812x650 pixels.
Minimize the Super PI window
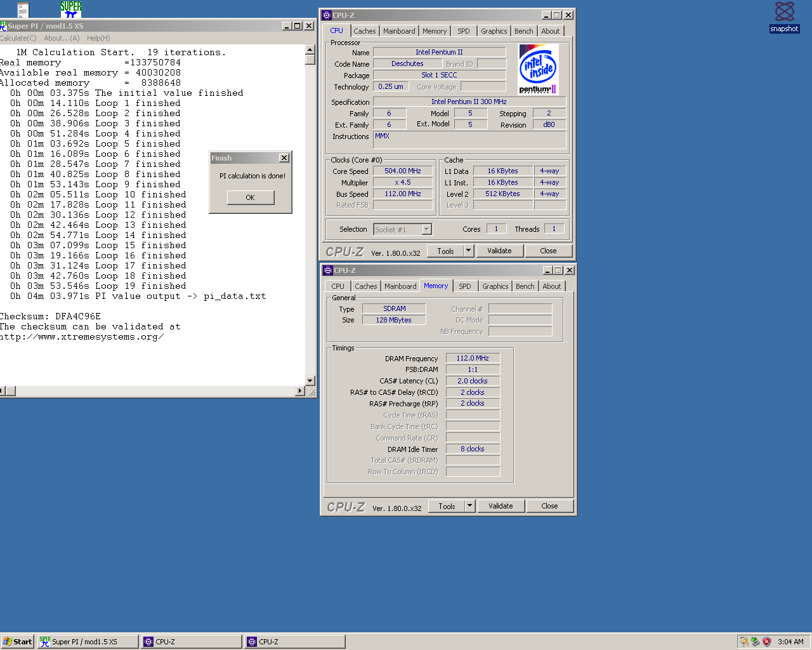click(287, 26)
